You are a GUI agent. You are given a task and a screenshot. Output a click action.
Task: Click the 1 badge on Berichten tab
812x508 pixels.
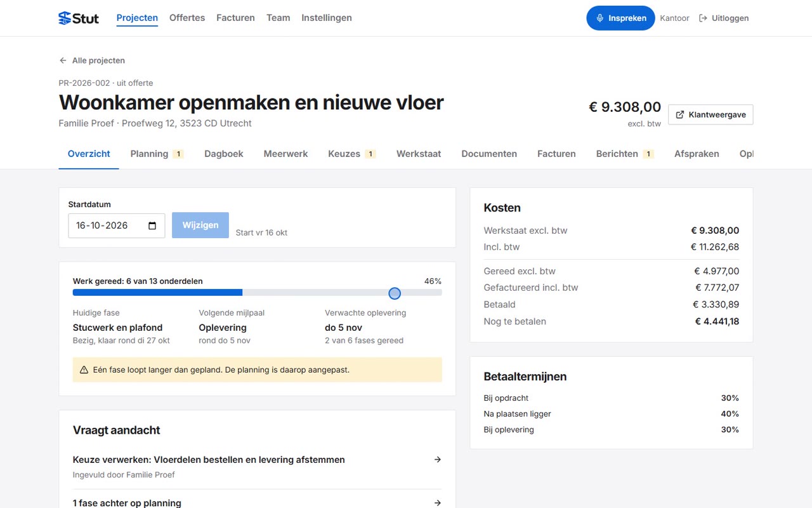pyautogui.click(x=648, y=154)
